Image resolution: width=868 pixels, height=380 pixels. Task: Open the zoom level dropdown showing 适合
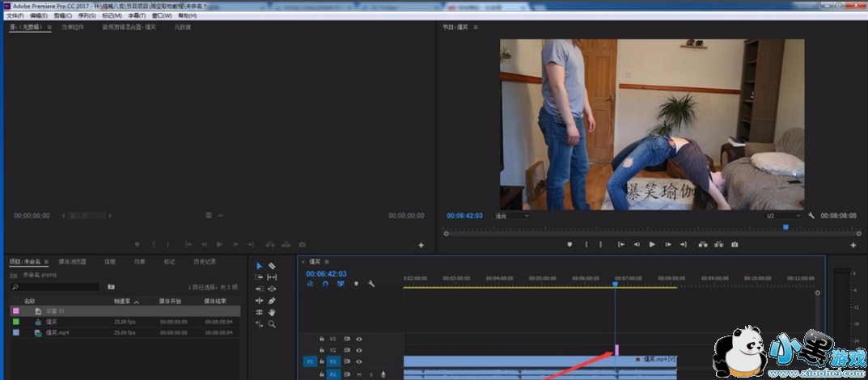511,216
